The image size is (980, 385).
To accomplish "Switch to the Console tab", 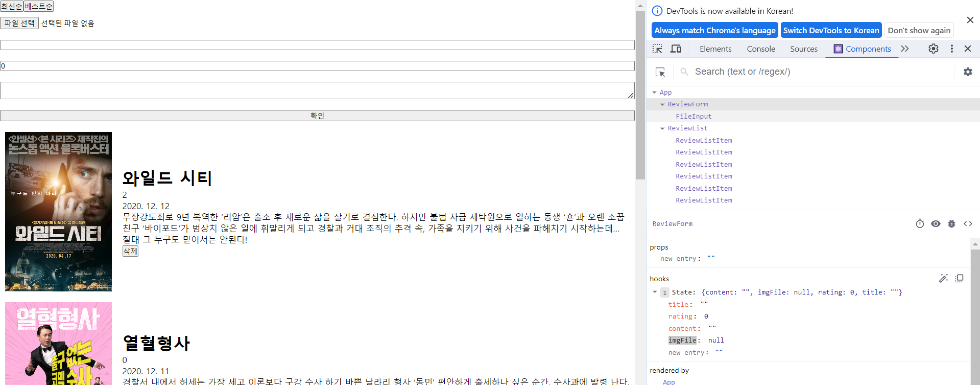I will point(761,49).
